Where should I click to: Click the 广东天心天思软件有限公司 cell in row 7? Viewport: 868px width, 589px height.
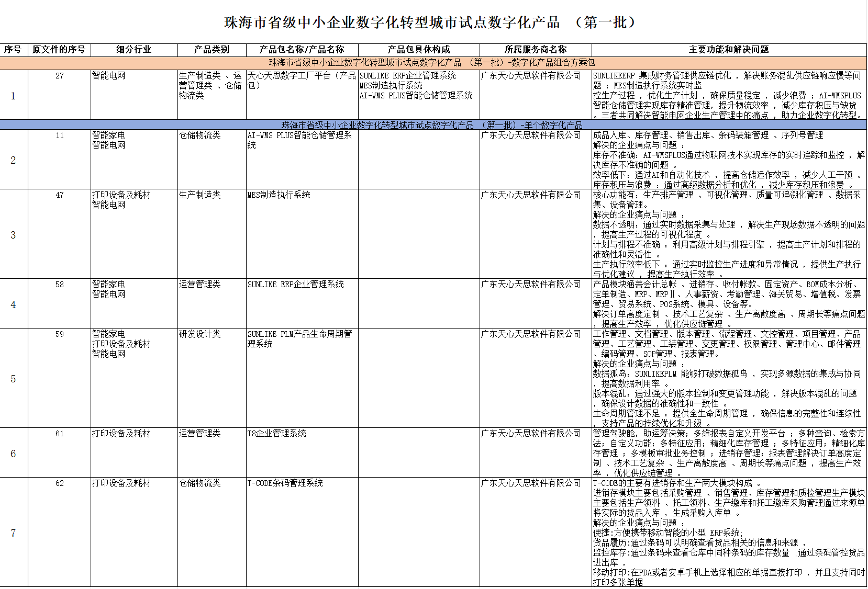[x=536, y=532]
